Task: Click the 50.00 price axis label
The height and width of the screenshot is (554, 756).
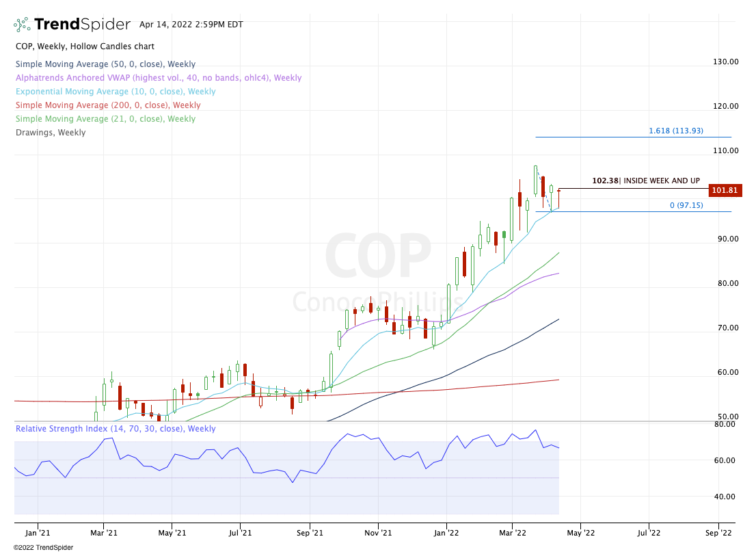Action: click(728, 416)
